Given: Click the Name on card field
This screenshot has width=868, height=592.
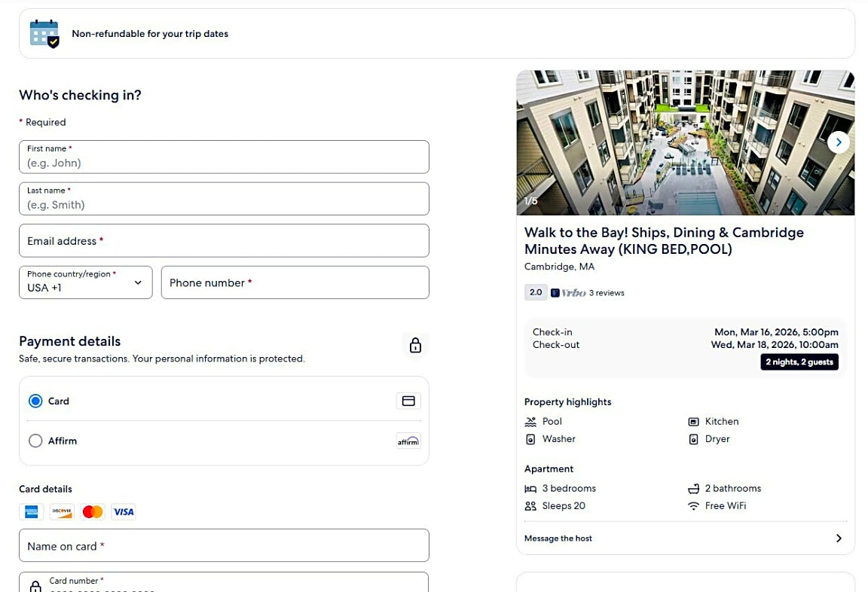Looking at the screenshot, I should pos(224,546).
